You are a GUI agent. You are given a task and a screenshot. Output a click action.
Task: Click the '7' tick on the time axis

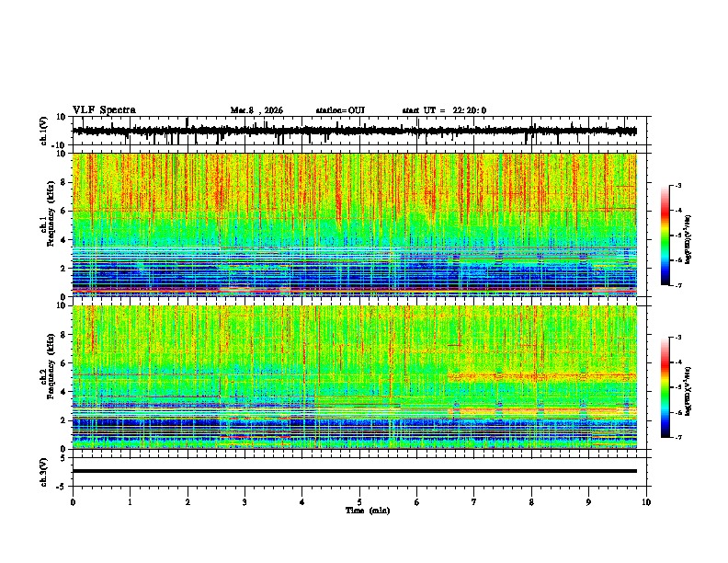(474, 502)
